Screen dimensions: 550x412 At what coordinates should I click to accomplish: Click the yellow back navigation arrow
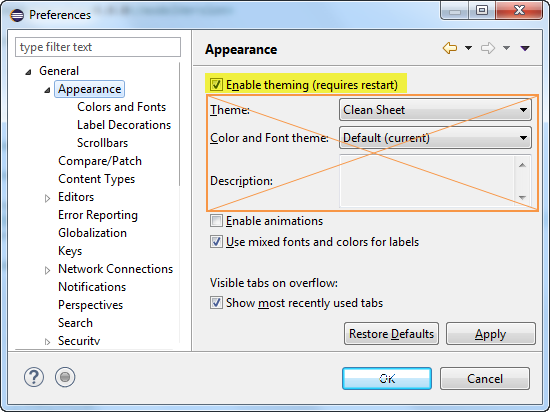click(x=450, y=48)
